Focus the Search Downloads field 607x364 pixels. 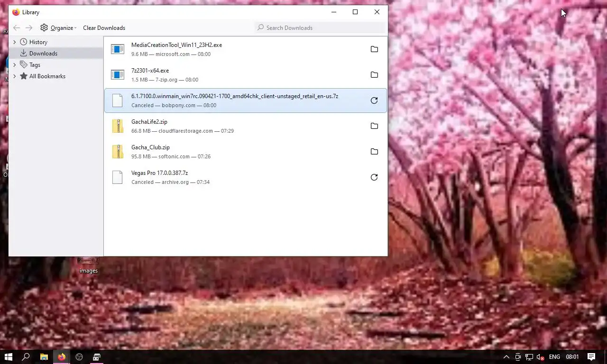[321, 28]
